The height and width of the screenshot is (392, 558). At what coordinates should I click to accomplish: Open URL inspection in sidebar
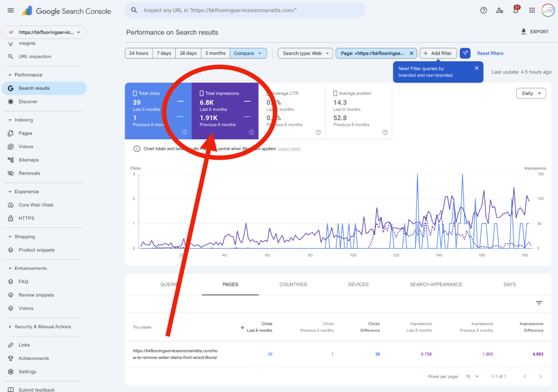click(43, 57)
